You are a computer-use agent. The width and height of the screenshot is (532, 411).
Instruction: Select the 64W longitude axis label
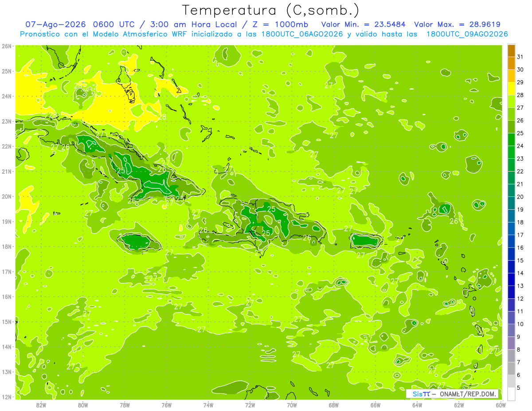(417, 405)
